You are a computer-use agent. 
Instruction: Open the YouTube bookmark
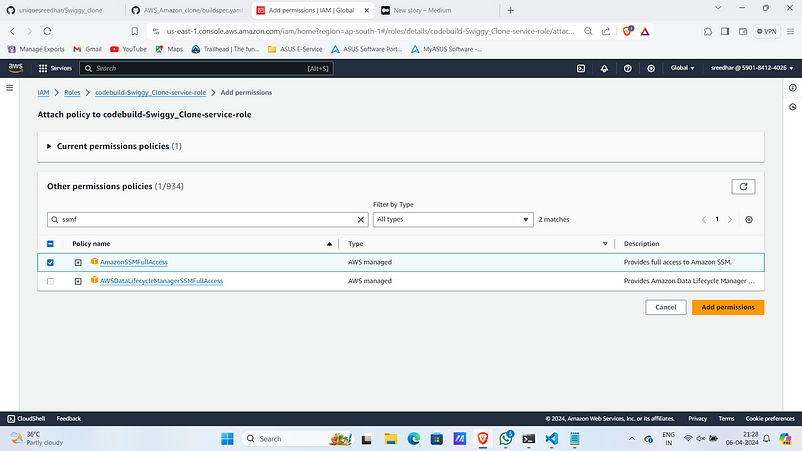point(128,49)
